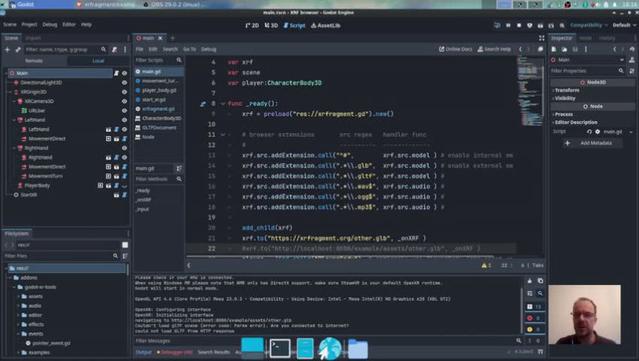Click the attach script icon beside the scene filter
Viewport: 639px width, 361px height.
click(x=115, y=49)
